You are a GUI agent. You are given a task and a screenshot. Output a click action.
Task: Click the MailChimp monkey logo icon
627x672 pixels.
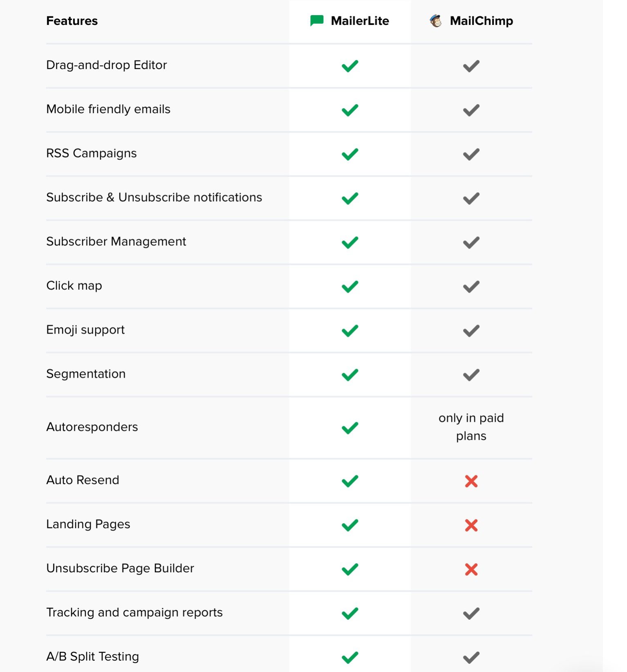point(436,20)
